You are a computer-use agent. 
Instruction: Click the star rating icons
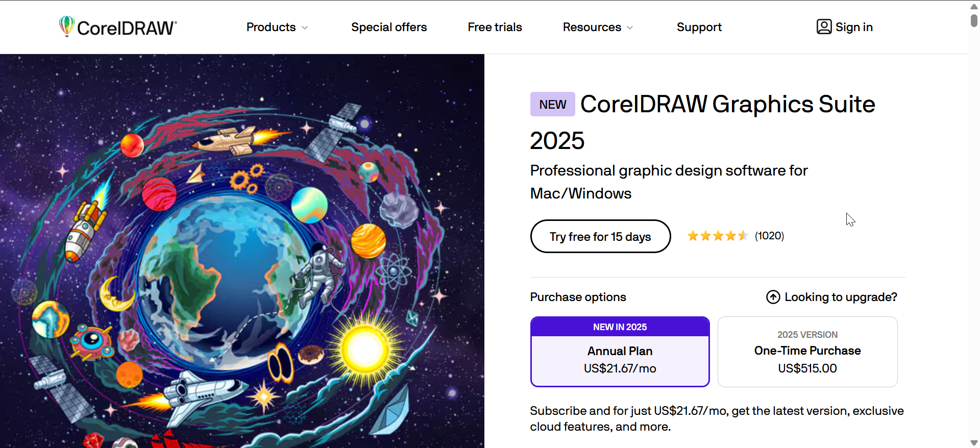click(x=717, y=236)
